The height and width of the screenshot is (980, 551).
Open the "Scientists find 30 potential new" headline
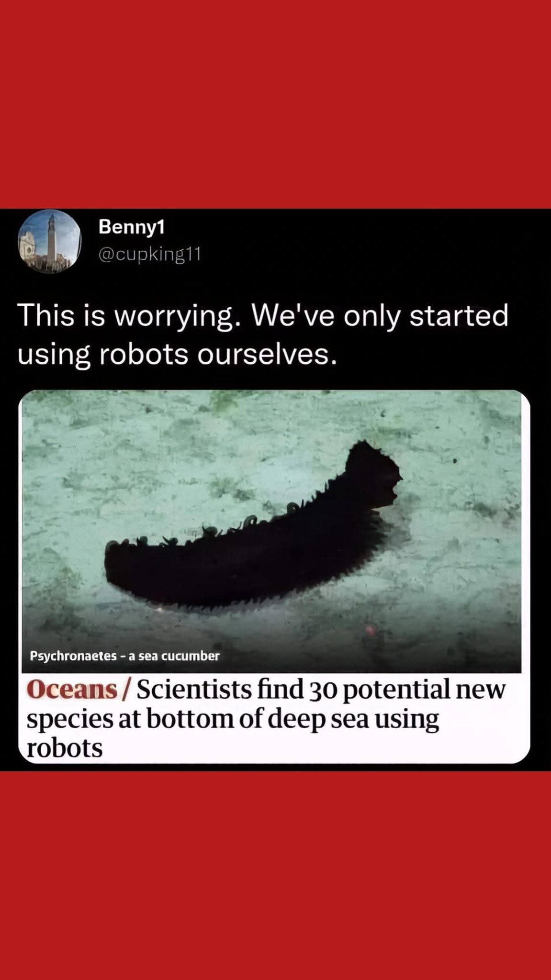[321, 690]
